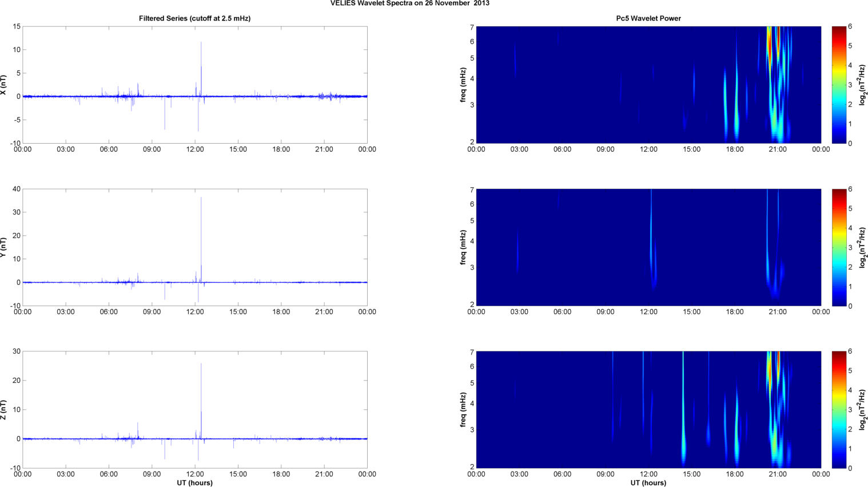Click the '03:00' tick under the middle wavelet plot
This screenshot has width=868, height=487.
pyautogui.click(x=519, y=312)
